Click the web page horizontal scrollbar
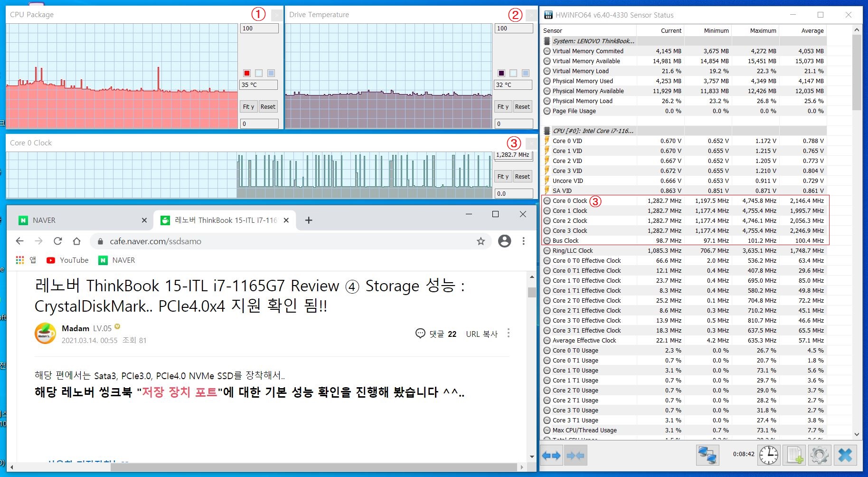Screen dimensions: 868x477 point(313,467)
